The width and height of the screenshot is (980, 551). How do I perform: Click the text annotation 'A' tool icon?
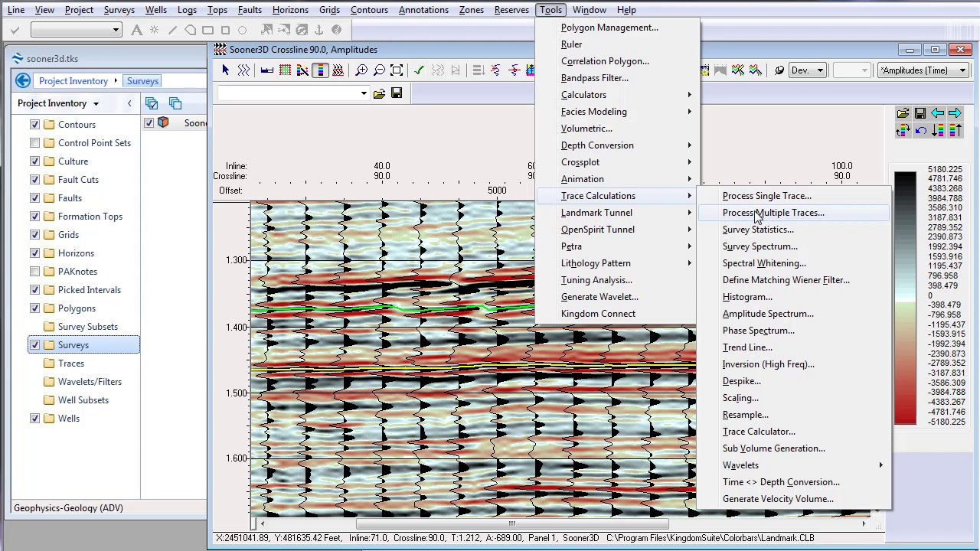pos(137,30)
